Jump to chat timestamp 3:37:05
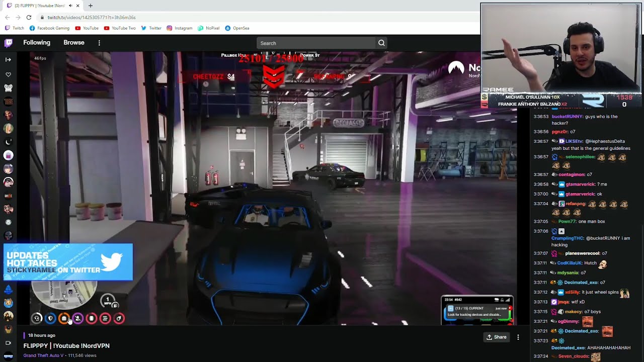The width and height of the screenshot is (644, 362). click(540, 222)
